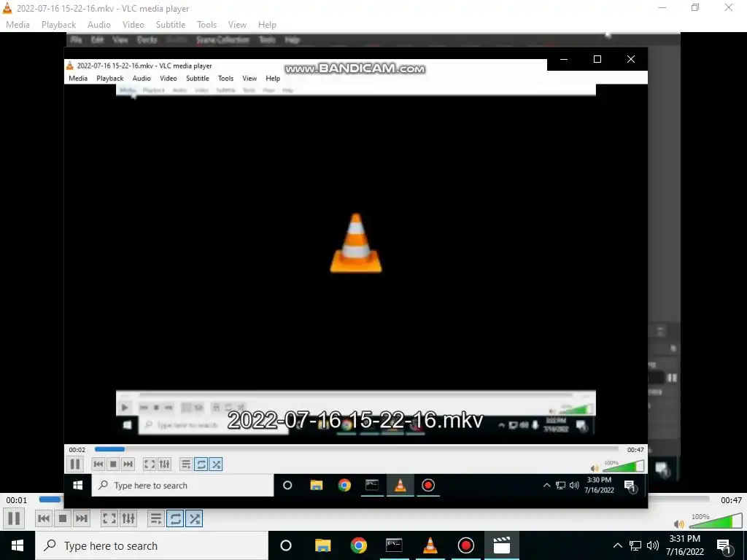Open File Explorer from the bottom taskbar

322,545
